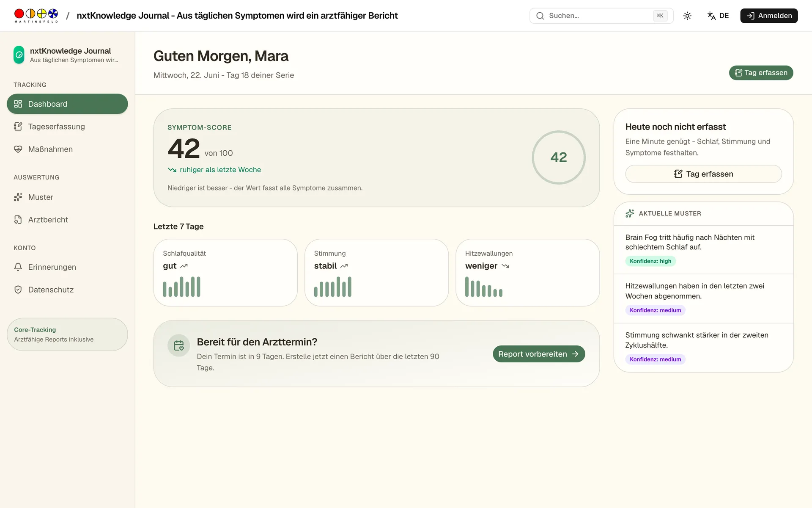Open the DE language selector
The height and width of the screenshot is (508, 812).
(718, 16)
